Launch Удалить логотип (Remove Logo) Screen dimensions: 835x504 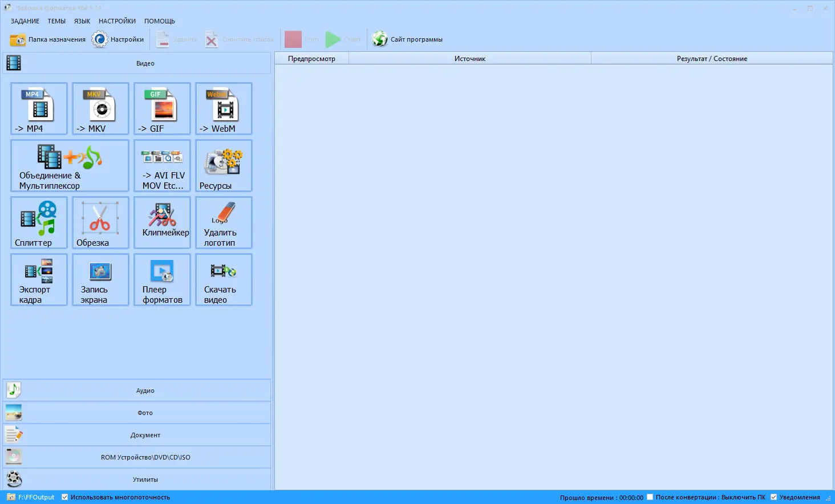click(223, 222)
